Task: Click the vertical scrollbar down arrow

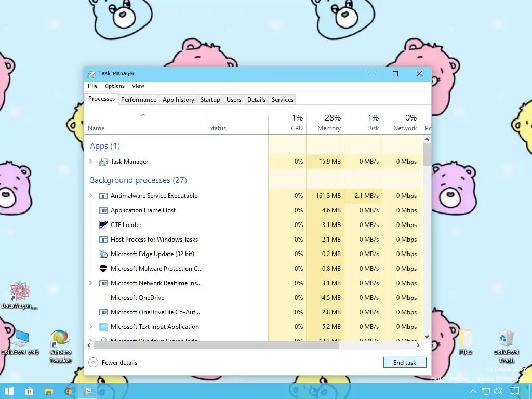Action: click(427, 337)
